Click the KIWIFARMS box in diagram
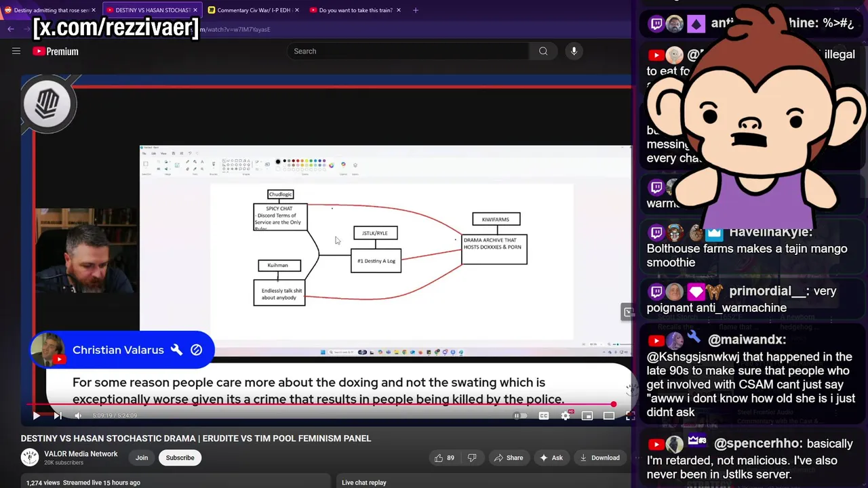 [x=496, y=220]
